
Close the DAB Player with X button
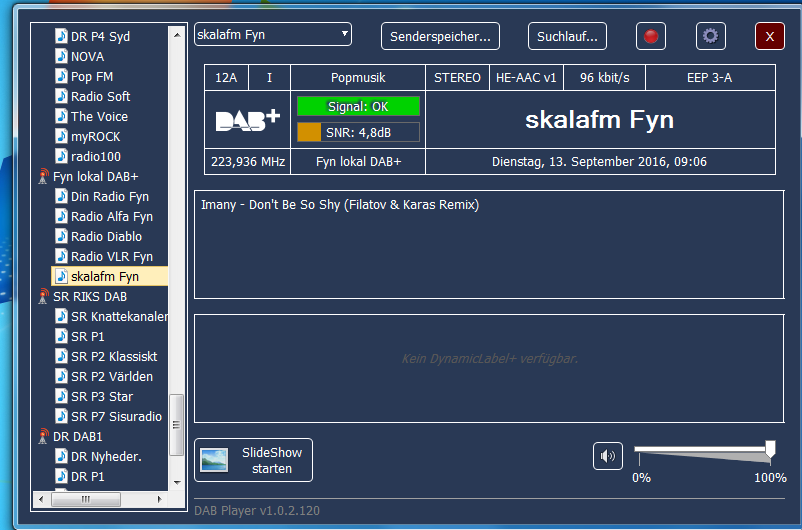(x=769, y=36)
